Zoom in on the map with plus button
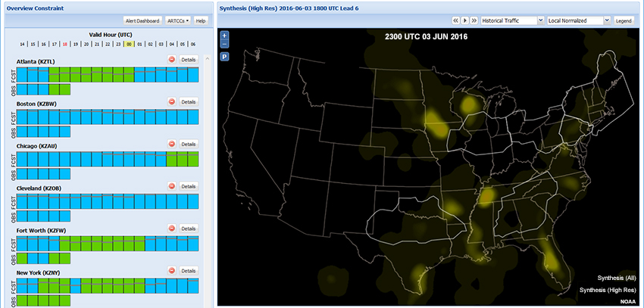 point(224,36)
